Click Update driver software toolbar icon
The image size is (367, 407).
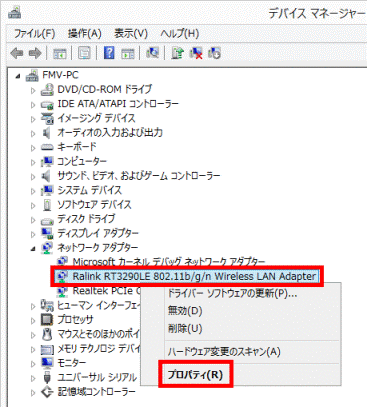178,53
